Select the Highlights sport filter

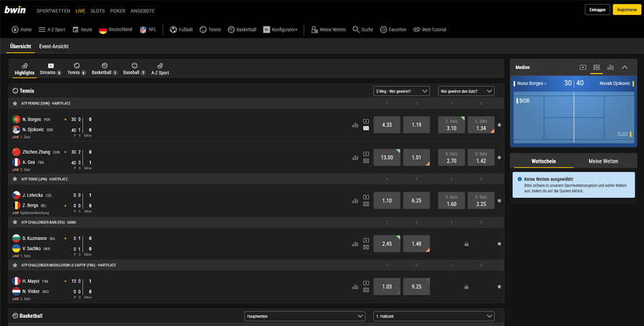pyautogui.click(x=24, y=69)
